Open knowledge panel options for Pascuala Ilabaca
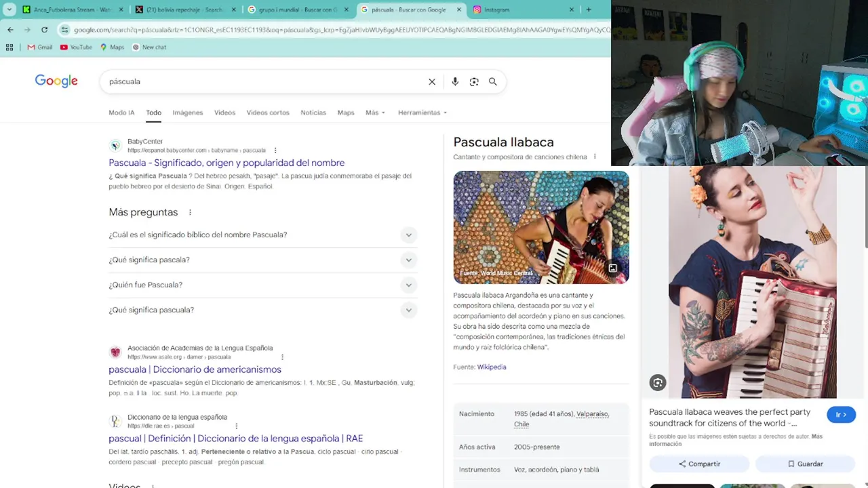Image resolution: width=868 pixels, height=488 pixels. coord(595,157)
